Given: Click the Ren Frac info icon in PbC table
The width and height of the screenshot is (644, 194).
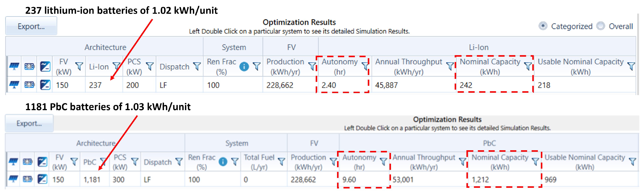Looking at the screenshot, I should coord(223,162).
